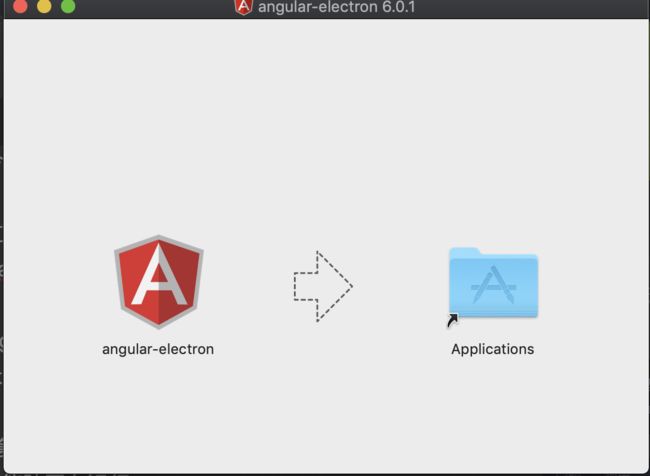The height and width of the screenshot is (476, 650).
Task: Select the angular-electron app shield icon
Action: pos(159,282)
